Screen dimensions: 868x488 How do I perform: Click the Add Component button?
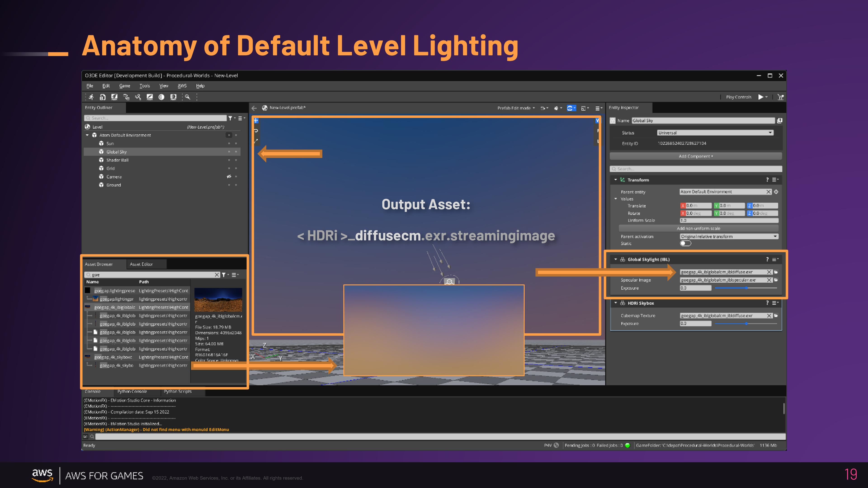tap(696, 156)
